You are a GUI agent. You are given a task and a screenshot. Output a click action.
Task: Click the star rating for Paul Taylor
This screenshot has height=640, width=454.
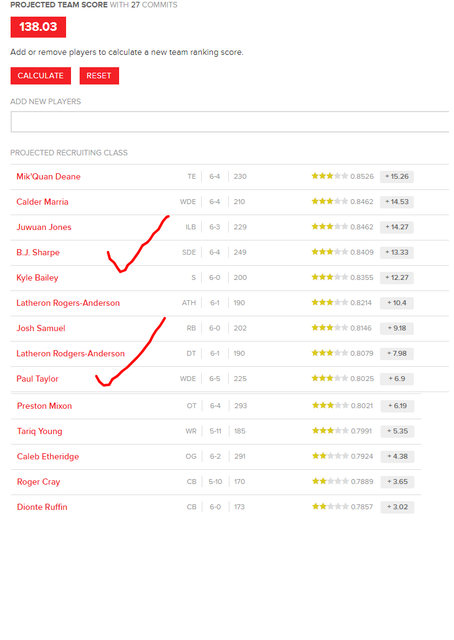(329, 379)
